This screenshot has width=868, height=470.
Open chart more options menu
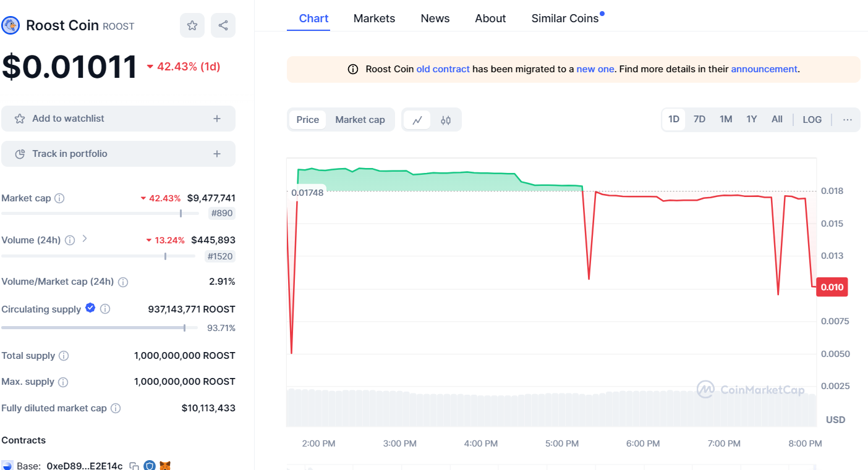pos(847,119)
